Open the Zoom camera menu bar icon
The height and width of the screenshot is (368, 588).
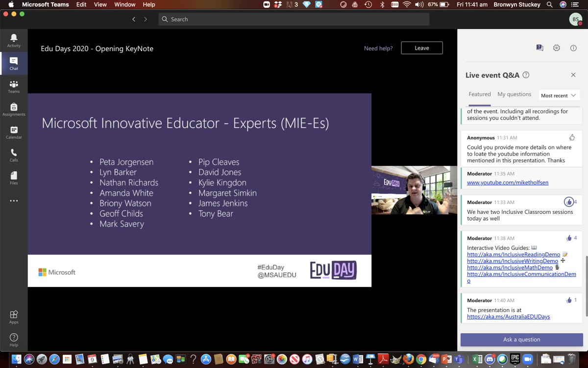click(267, 4)
